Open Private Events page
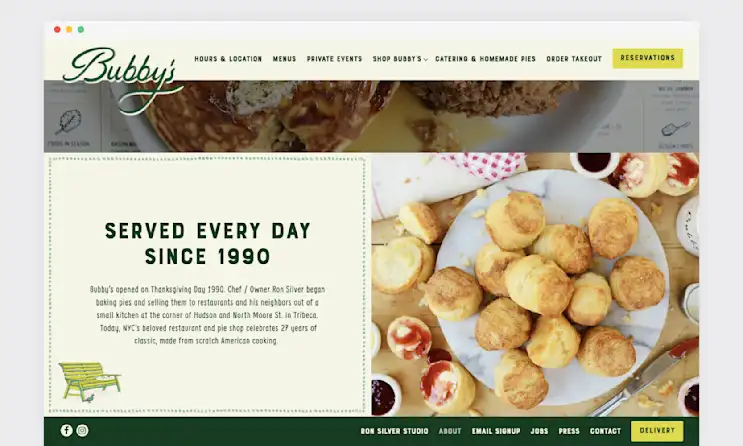743x446 pixels. click(x=335, y=59)
